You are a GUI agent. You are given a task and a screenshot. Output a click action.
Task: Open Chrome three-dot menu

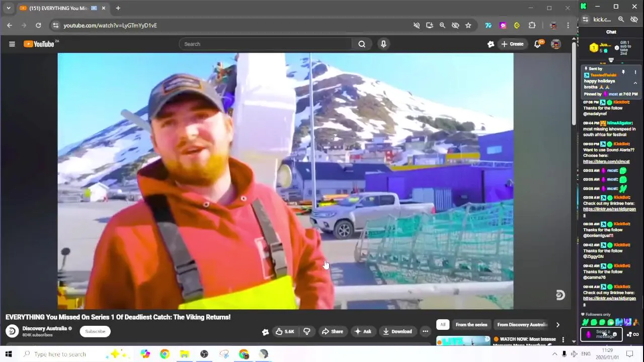[568, 25]
